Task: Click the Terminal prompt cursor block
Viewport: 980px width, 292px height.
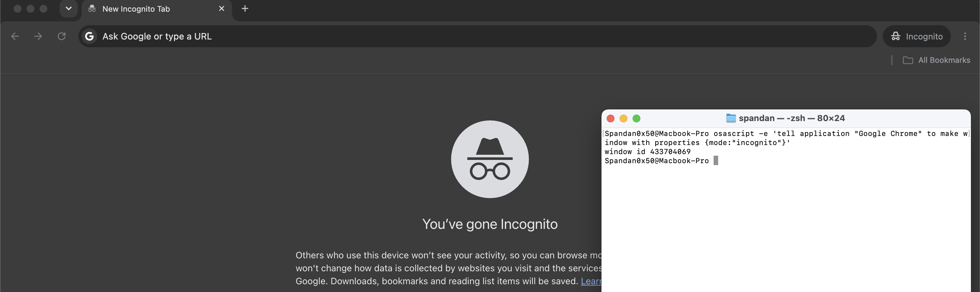Action: click(x=716, y=161)
